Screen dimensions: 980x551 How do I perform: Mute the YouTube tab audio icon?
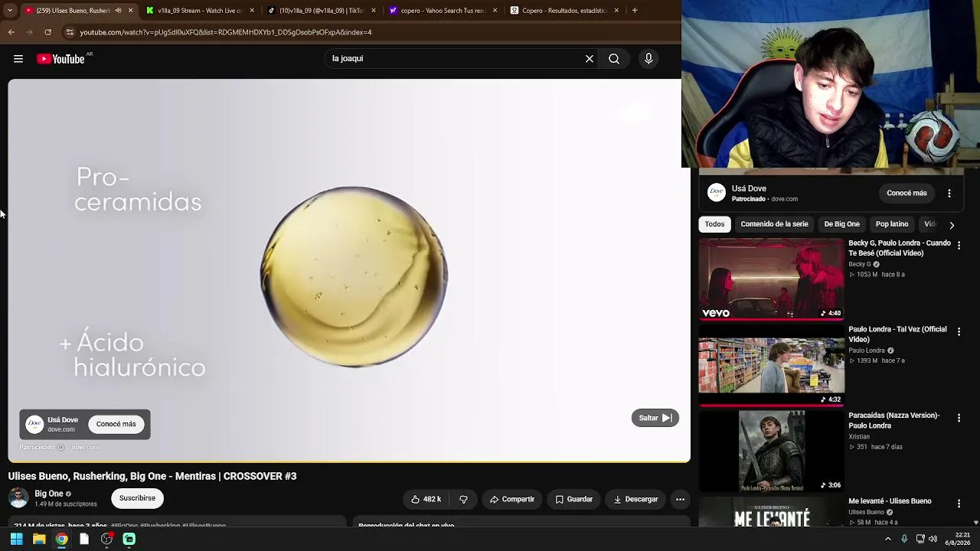click(x=118, y=11)
